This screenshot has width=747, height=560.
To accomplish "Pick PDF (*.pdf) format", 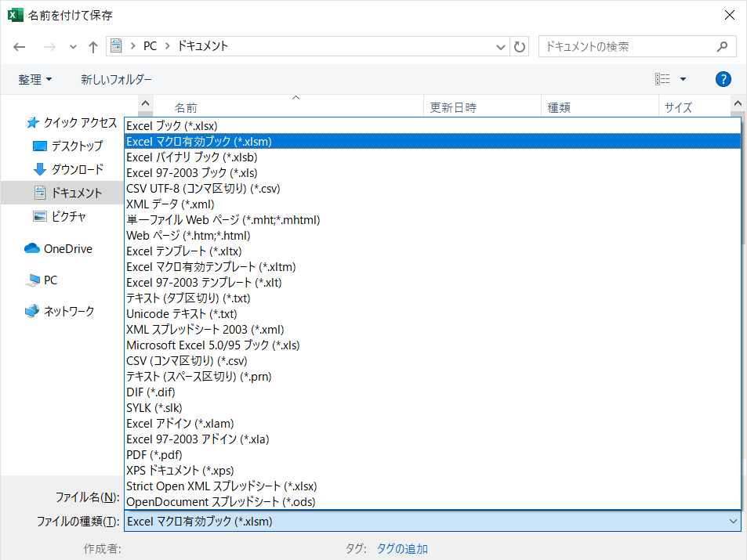I will click(x=433, y=455).
